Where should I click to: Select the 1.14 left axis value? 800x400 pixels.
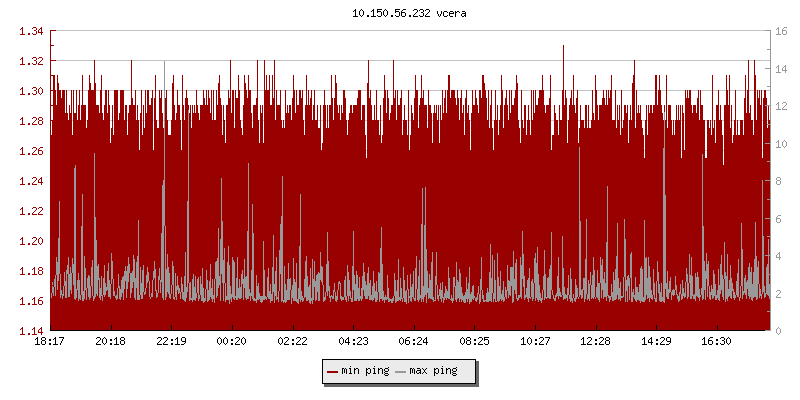point(31,331)
